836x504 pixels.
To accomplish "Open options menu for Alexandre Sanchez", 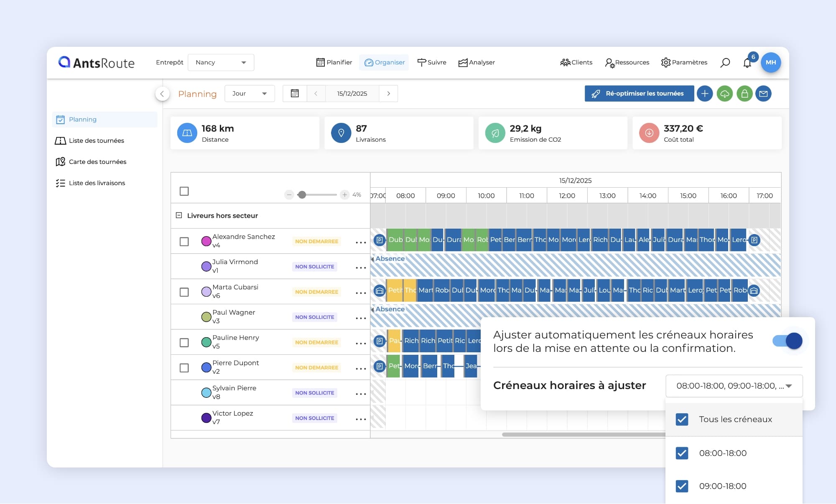I will click(x=361, y=242).
